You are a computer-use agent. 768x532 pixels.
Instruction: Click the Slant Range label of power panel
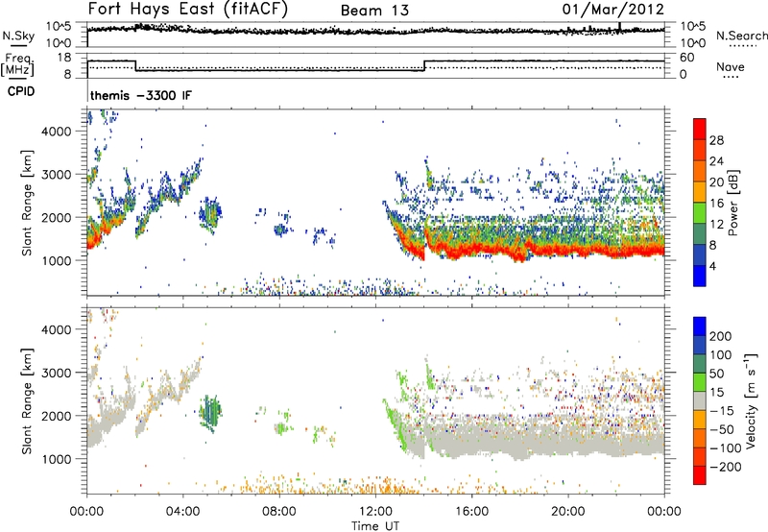(26, 203)
